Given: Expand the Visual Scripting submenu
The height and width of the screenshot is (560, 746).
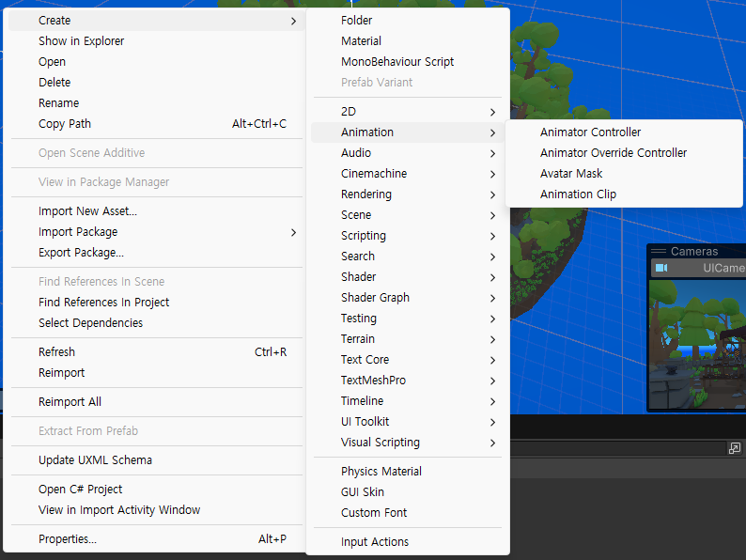Looking at the screenshot, I should coord(408,443).
